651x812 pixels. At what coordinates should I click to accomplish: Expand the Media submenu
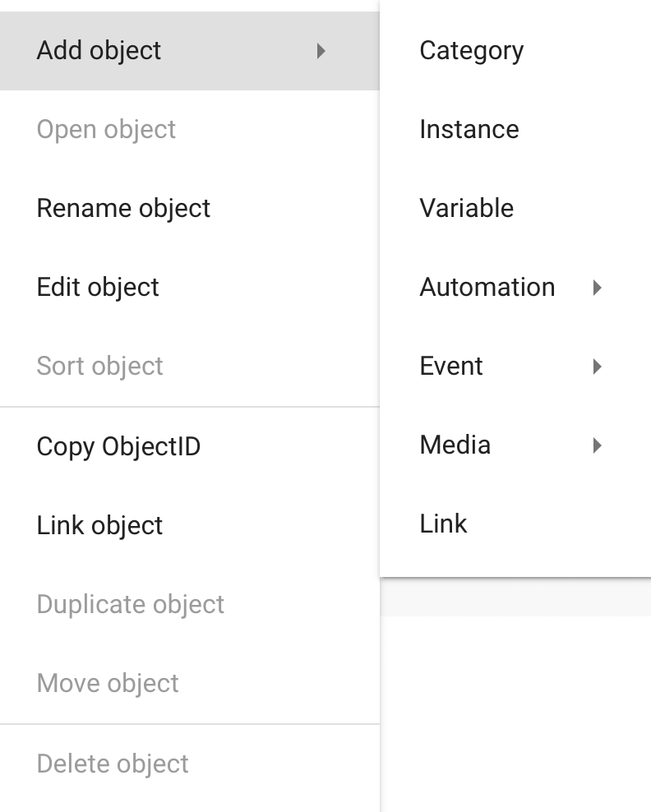click(x=453, y=445)
